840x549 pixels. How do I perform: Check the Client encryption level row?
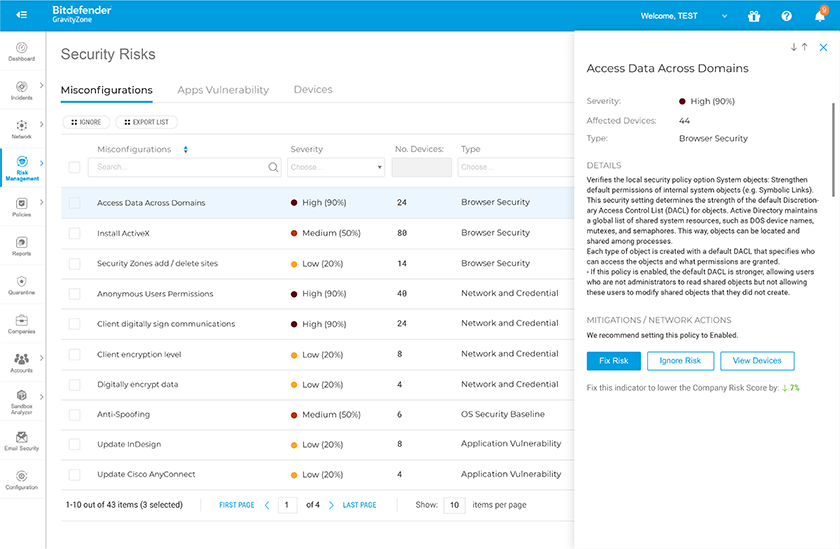[x=74, y=355]
